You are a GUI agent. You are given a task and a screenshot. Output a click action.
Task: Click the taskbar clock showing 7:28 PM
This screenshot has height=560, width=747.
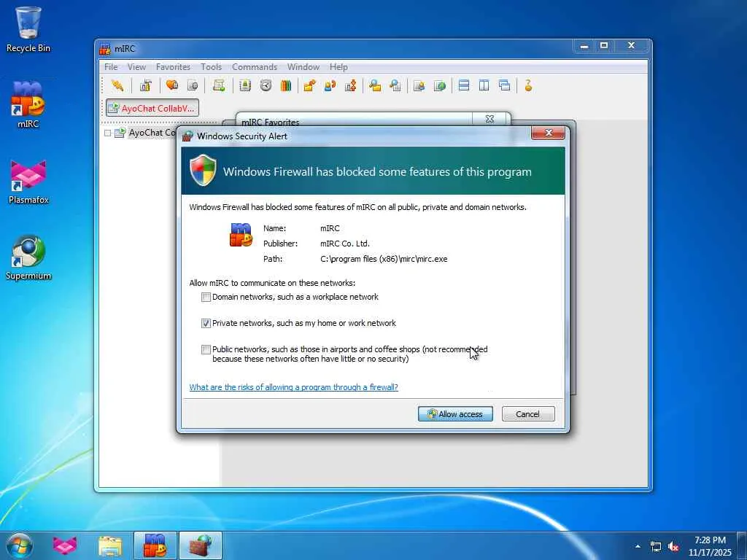click(x=710, y=546)
